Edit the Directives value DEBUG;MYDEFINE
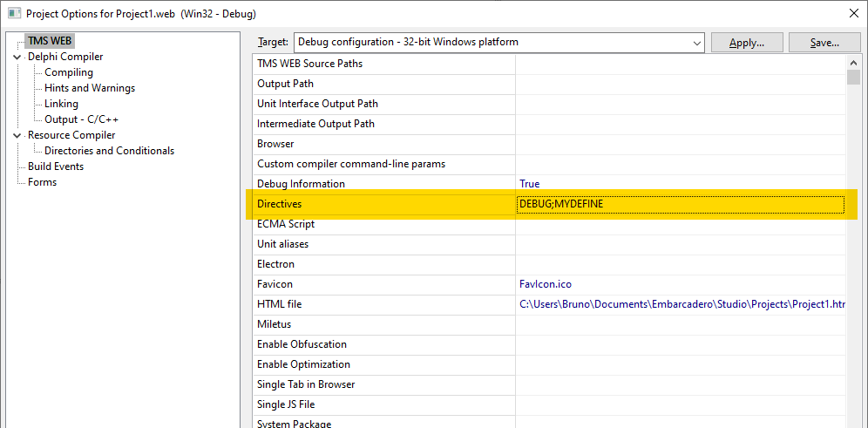This screenshot has height=428, width=868. pyautogui.click(x=680, y=204)
